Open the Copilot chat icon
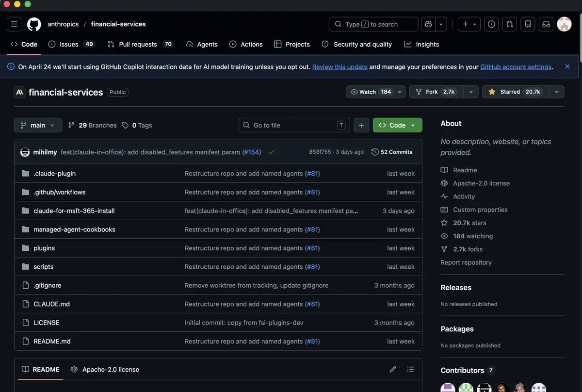 coord(428,24)
